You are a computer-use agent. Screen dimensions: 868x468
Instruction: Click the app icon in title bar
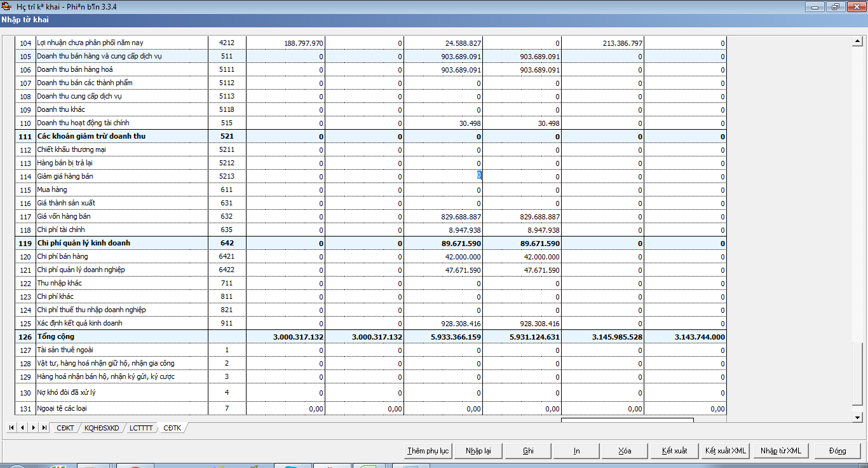(7, 7)
